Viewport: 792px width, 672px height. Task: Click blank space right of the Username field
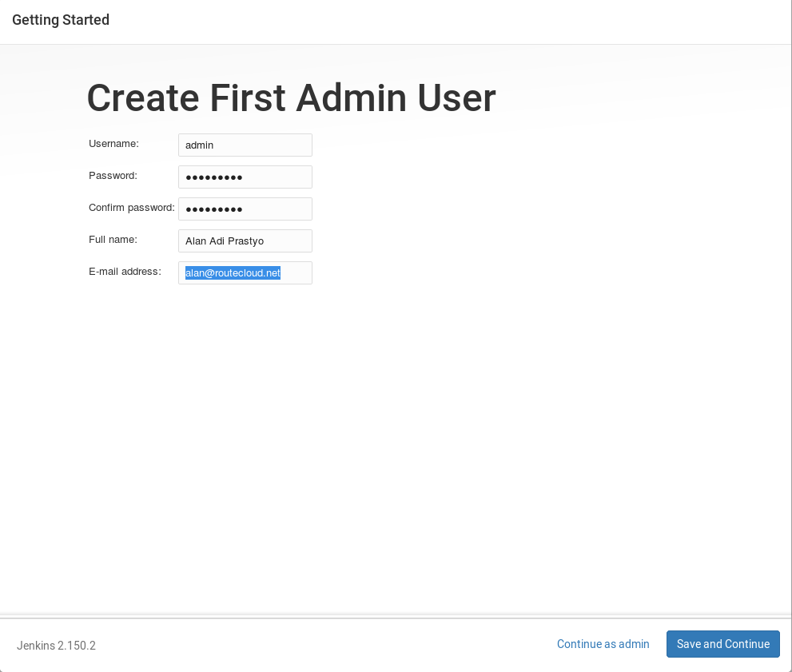coord(505,145)
